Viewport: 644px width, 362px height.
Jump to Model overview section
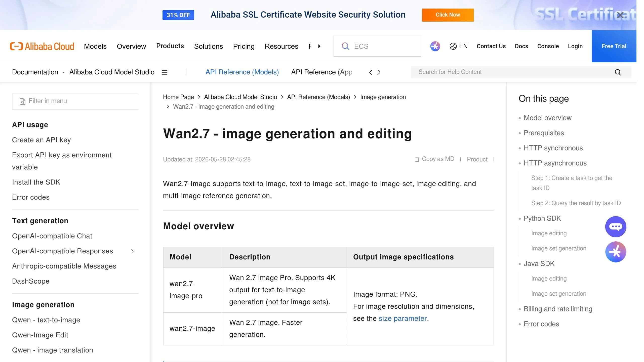tap(547, 118)
